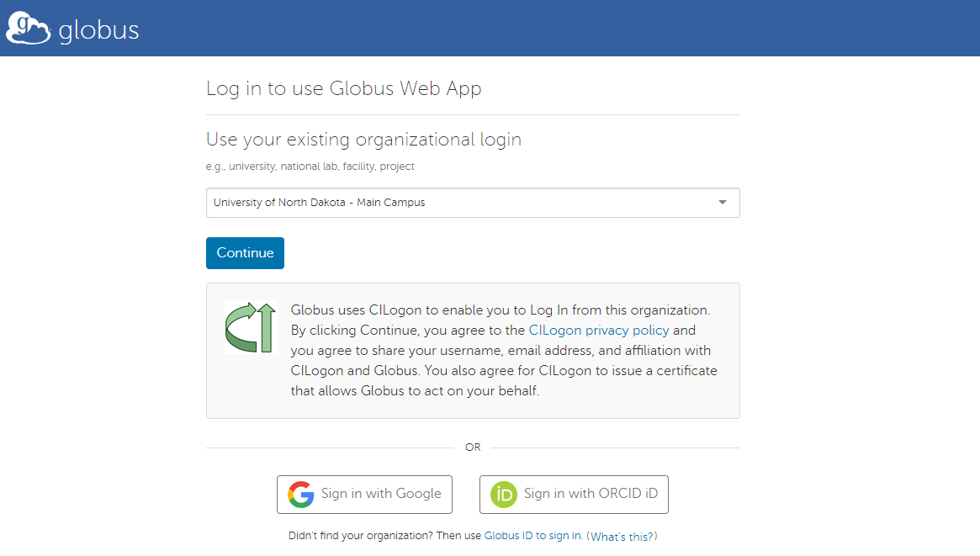Click the green ORCID iD icon
The image size is (980, 556).
click(x=503, y=495)
